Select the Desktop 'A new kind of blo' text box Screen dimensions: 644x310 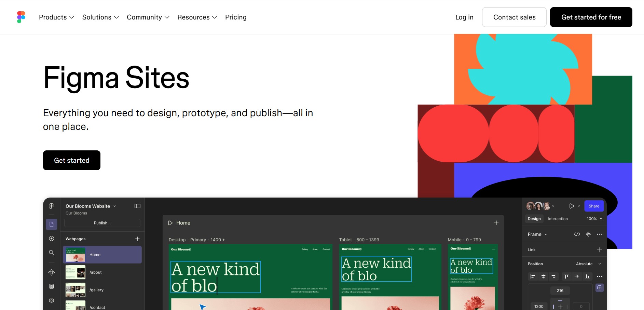[216, 277]
